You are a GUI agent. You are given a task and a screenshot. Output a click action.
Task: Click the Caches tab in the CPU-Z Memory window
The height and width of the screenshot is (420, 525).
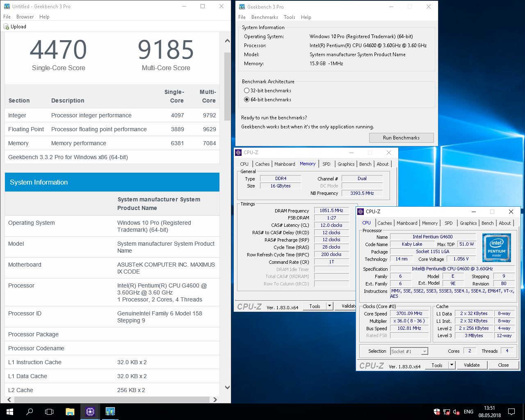pos(262,164)
